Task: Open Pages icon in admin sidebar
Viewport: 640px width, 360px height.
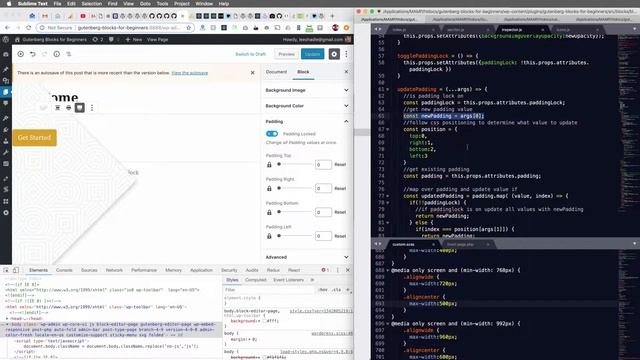Action: [x=6, y=92]
